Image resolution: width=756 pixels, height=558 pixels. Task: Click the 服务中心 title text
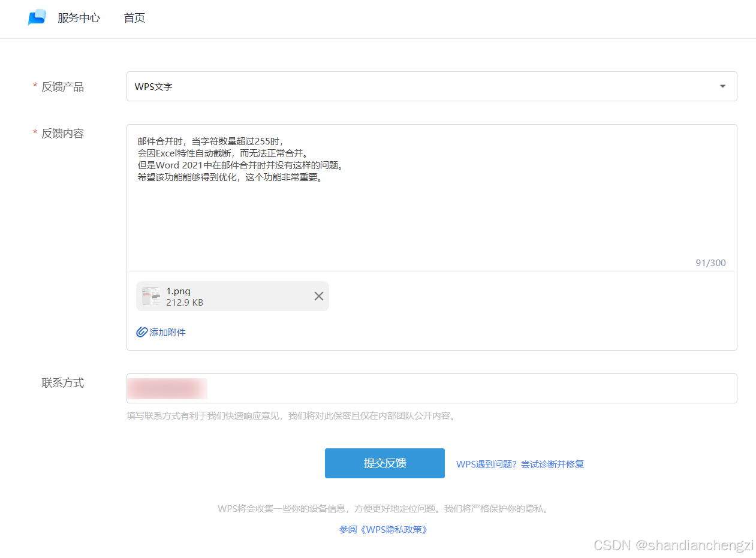[x=79, y=18]
